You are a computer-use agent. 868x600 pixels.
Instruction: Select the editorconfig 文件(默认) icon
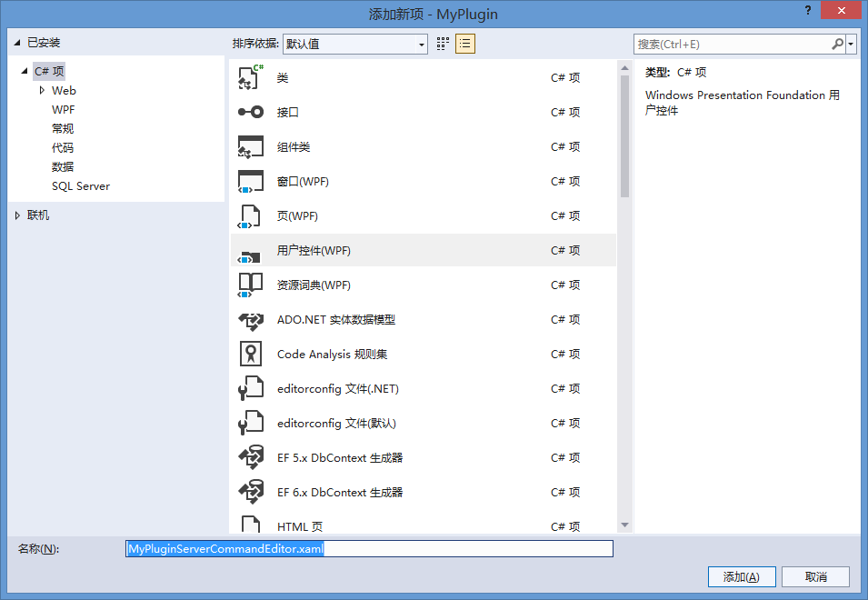click(x=251, y=423)
